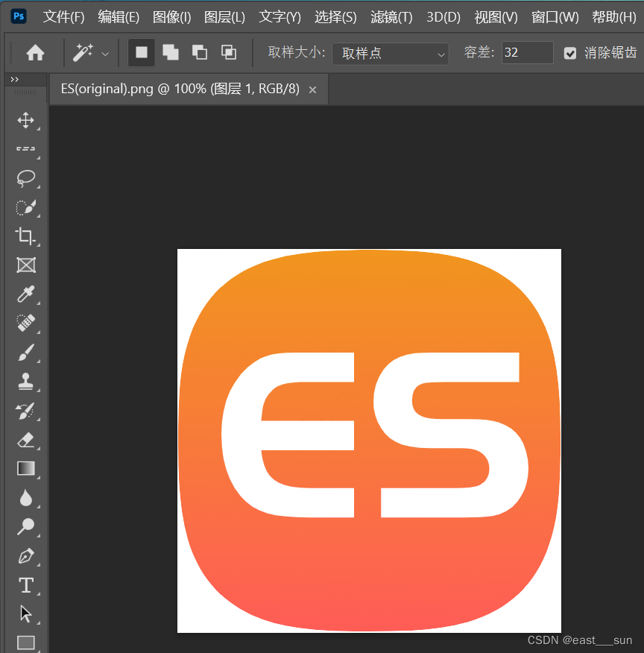Open the 3D(D) menu
This screenshot has width=644, height=653.
tap(443, 17)
